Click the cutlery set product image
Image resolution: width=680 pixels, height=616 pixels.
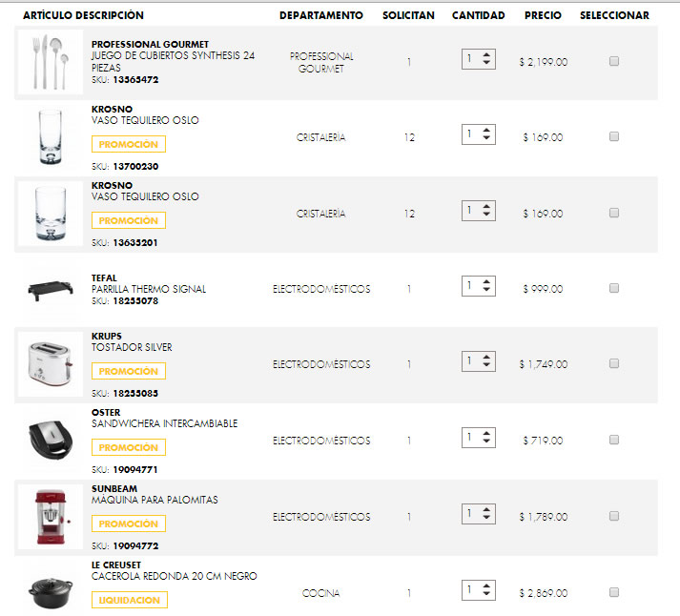pyautogui.click(x=50, y=62)
